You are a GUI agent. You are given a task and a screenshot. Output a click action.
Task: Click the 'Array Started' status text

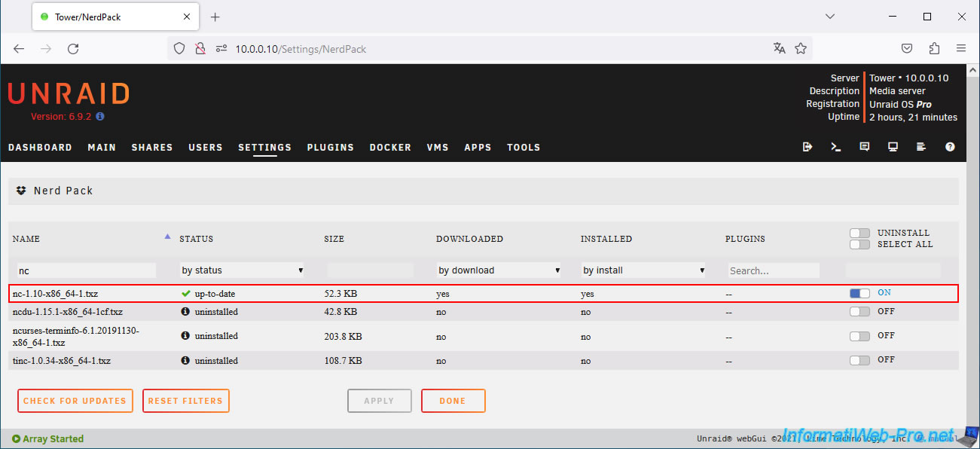(53, 438)
